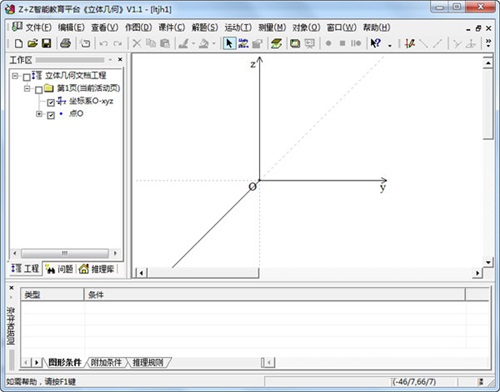Click canvas vertical scrollbar down arrow
This screenshot has width=500, height=392.
coord(488,262)
